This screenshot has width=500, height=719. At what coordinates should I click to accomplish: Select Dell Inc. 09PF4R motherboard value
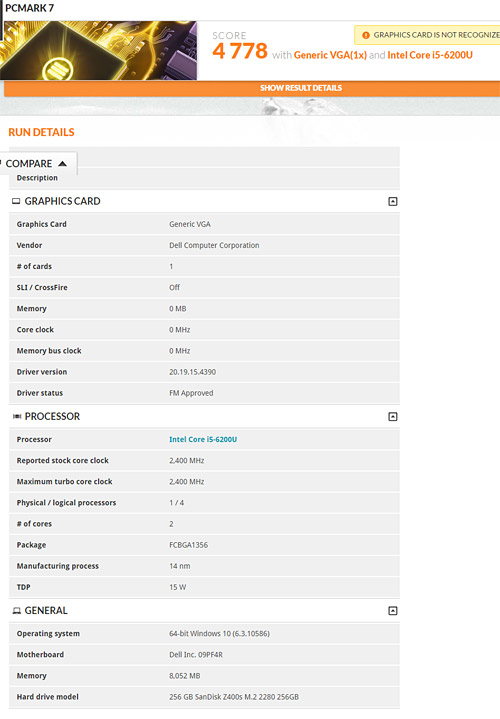pyautogui.click(x=196, y=655)
